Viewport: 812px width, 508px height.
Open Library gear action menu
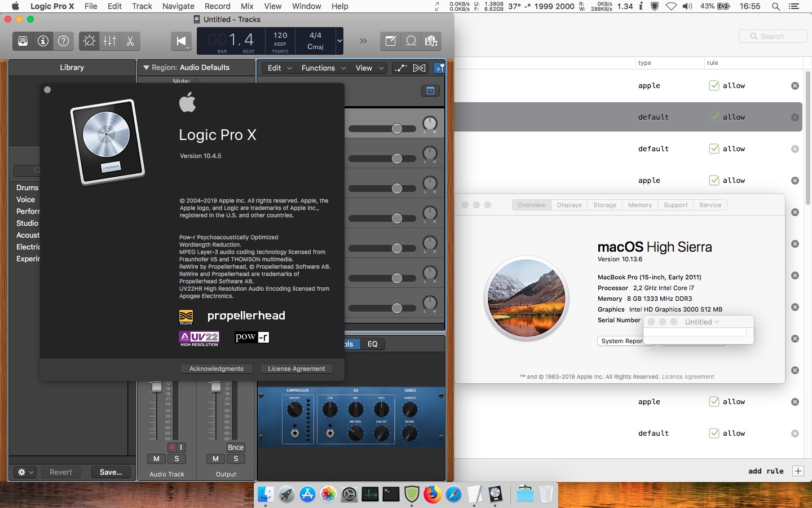pos(25,472)
